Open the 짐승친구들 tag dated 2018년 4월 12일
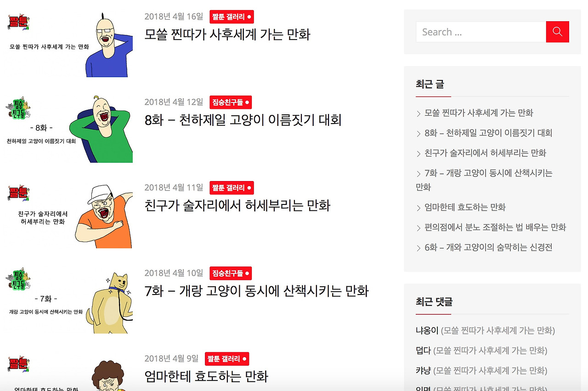 click(231, 102)
